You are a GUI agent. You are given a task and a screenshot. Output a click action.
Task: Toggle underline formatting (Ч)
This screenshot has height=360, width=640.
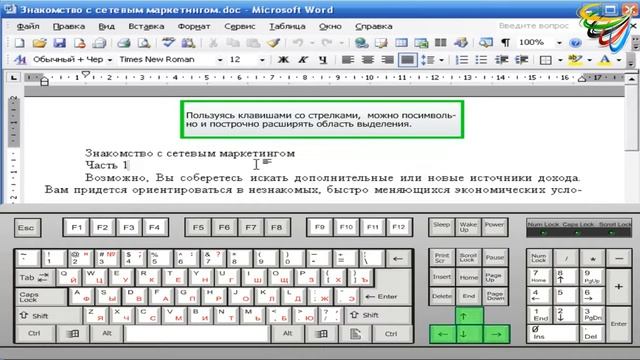click(323, 60)
